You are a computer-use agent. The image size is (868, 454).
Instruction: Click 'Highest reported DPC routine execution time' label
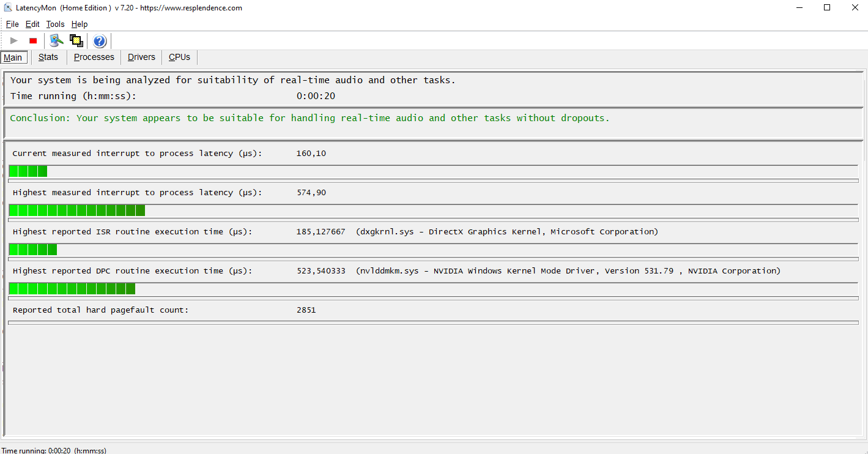[132, 271]
